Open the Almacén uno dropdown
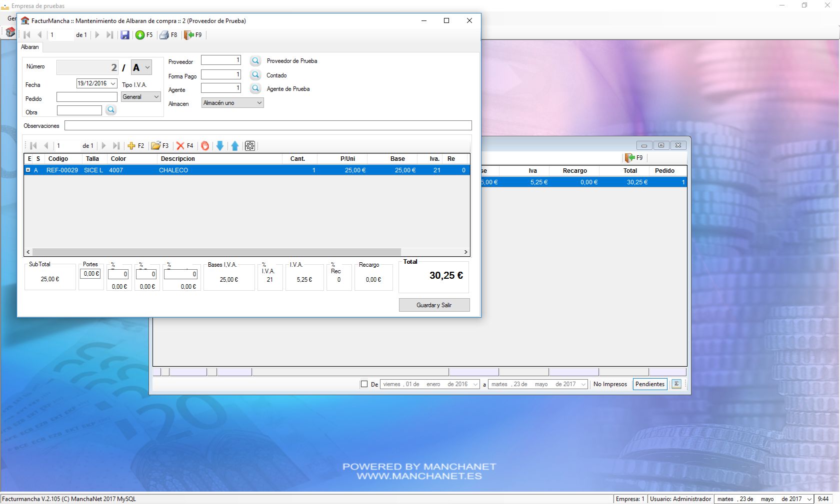This screenshot has width=840, height=504. coord(232,103)
